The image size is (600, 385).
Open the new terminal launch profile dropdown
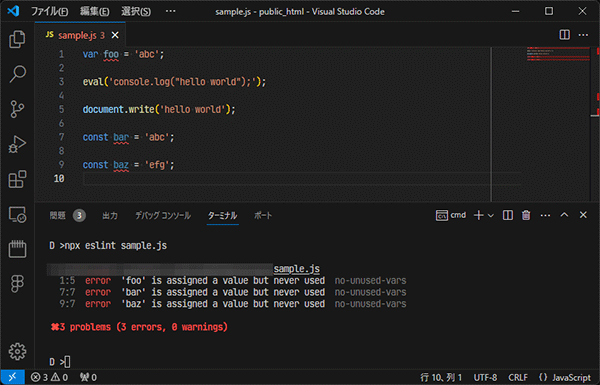pos(491,215)
